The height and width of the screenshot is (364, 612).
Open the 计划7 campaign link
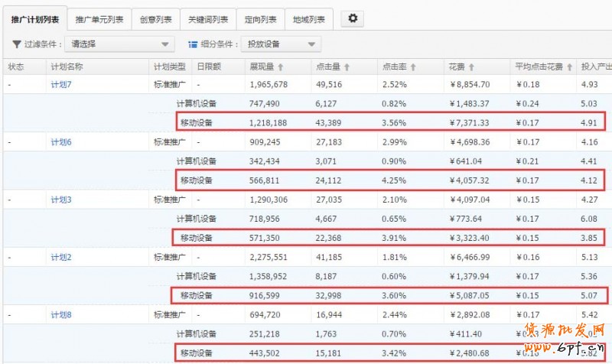[x=61, y=84]
